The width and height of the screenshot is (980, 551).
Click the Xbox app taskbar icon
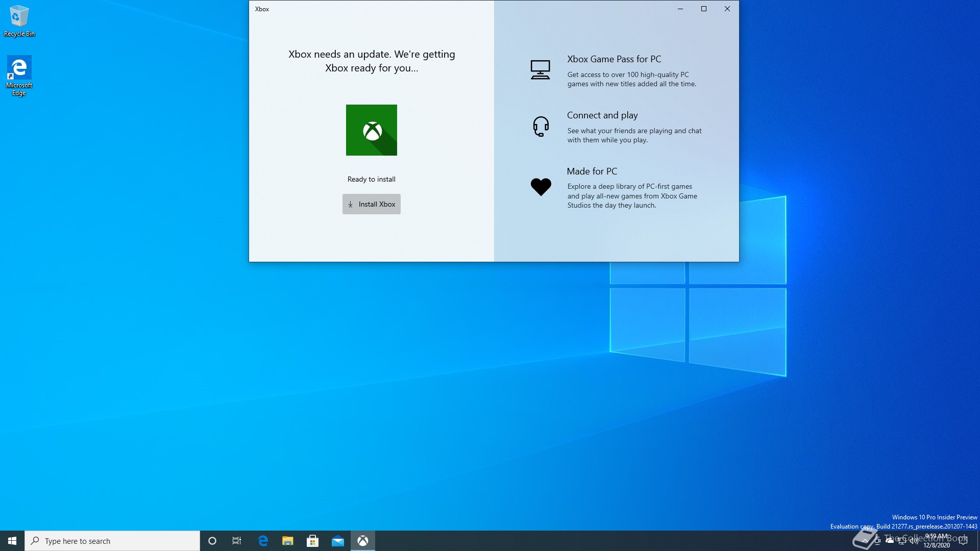click(362, 541)
